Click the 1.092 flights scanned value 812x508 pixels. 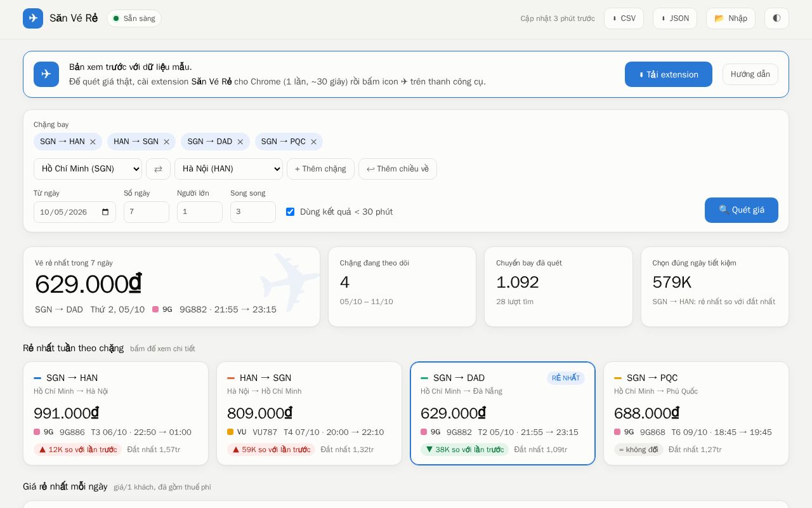(x=518, y=283)
